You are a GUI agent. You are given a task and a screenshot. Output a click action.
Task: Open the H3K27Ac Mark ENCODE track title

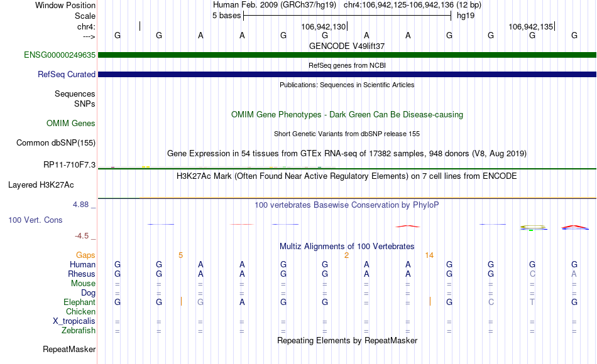(347, 176)
